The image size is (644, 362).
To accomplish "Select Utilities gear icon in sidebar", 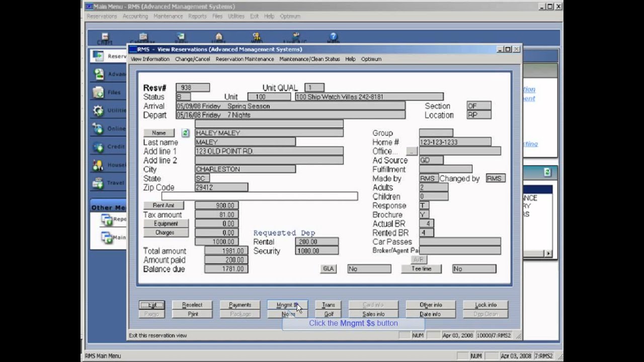I will (98, 110).
